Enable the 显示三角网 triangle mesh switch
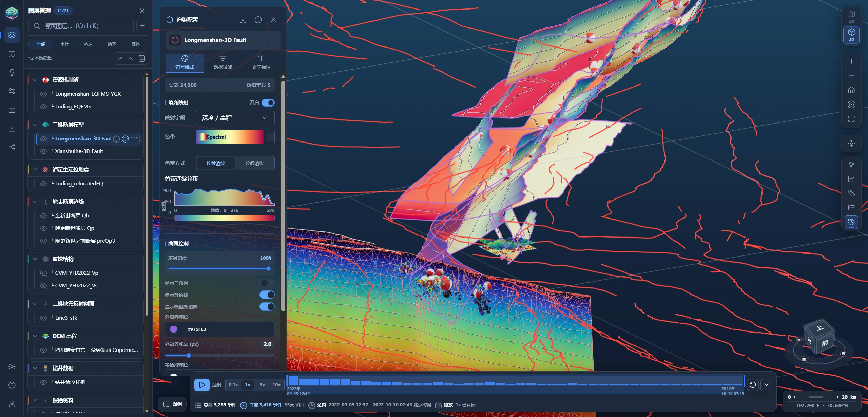Viewport: 868px width, 417px height. pyautogui.click(x=267, y=283)
